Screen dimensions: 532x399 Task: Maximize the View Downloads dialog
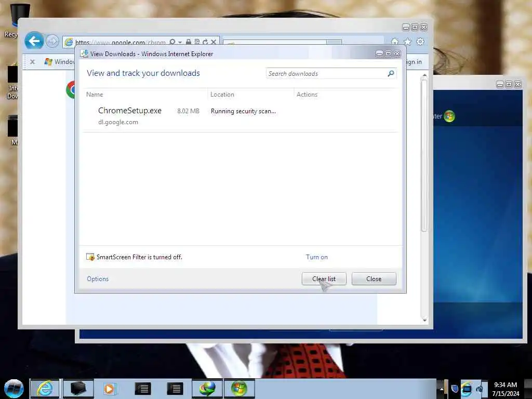pyautogui.click(x=389, y=54)
